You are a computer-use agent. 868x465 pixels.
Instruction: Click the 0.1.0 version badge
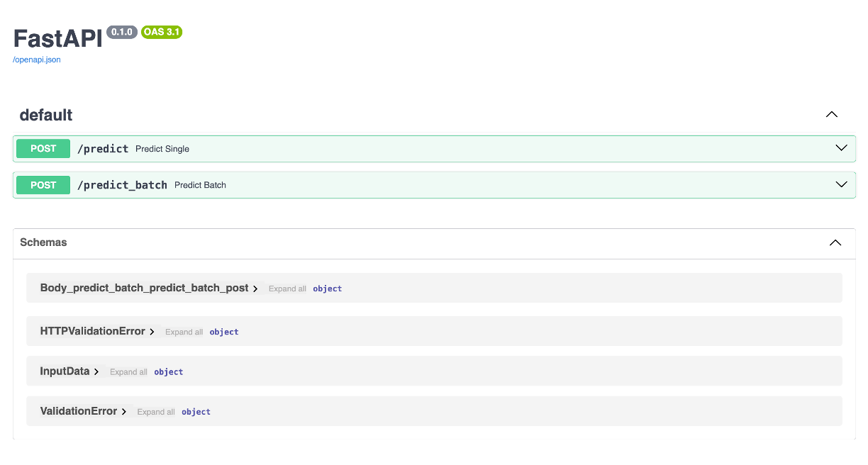pyautogui.click(x=122, y=32)
